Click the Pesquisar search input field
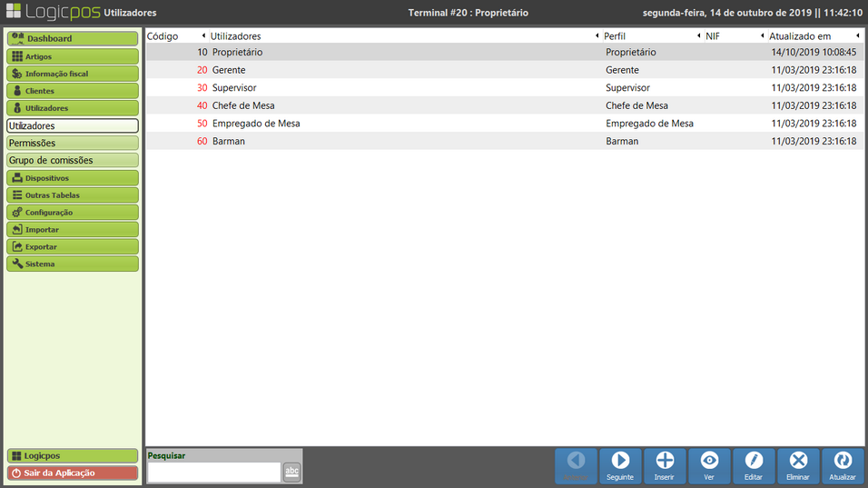The width and height of the screenshot is (868, 488). point(213,472)
